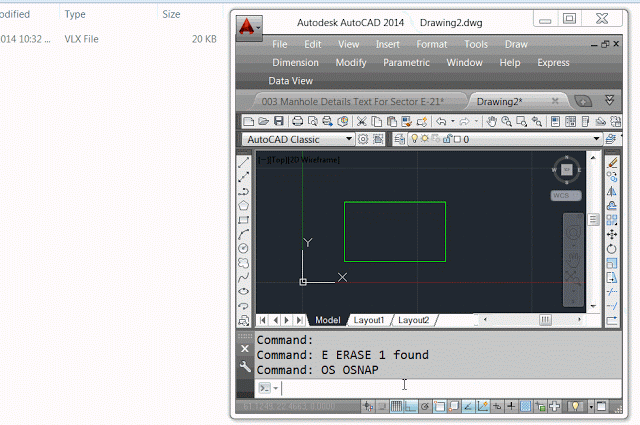Screen dimensions: 640x425
Task: Click the Zoom Previous icon
Action: click(x=537, y=121)
